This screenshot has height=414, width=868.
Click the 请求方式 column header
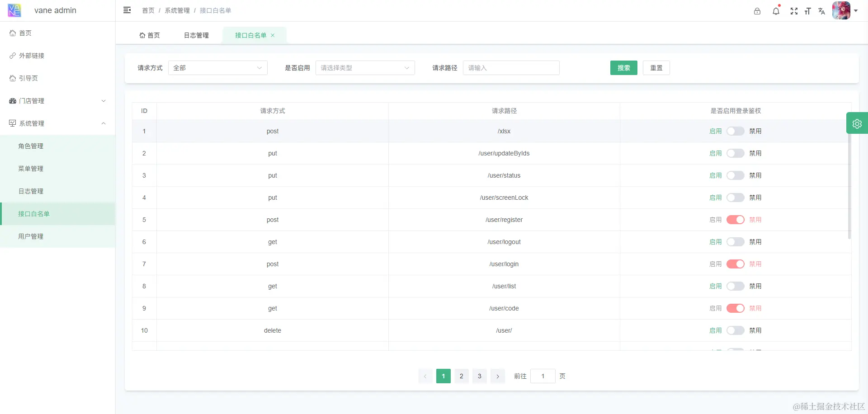(x=273, y=111)
